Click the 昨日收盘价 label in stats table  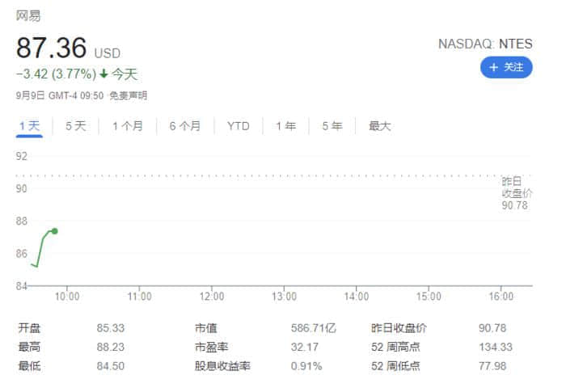[399, 328]
